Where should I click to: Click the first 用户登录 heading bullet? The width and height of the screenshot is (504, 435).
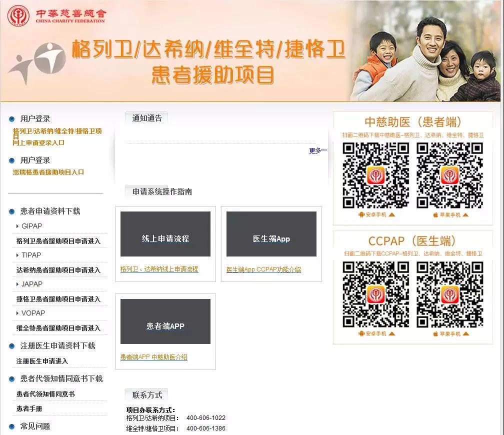[x=12, y=119]
